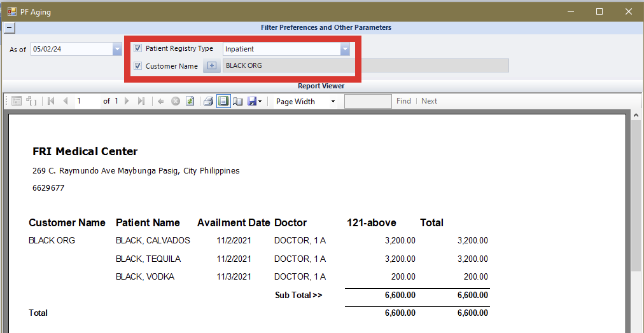Go to the first page of report
This screenshot has height=333, width=644.
(51, 101)
